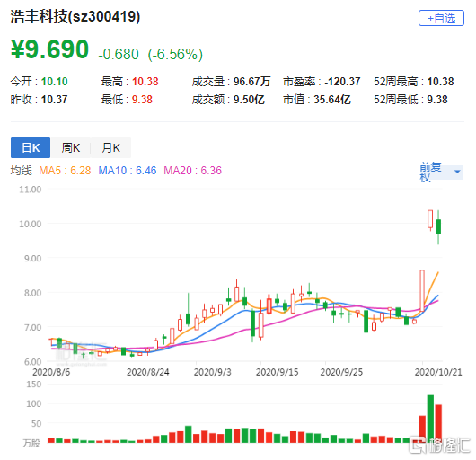Click 市盈率 value -120.37
The width and height of the screenshot is (476, 460).
342,82
